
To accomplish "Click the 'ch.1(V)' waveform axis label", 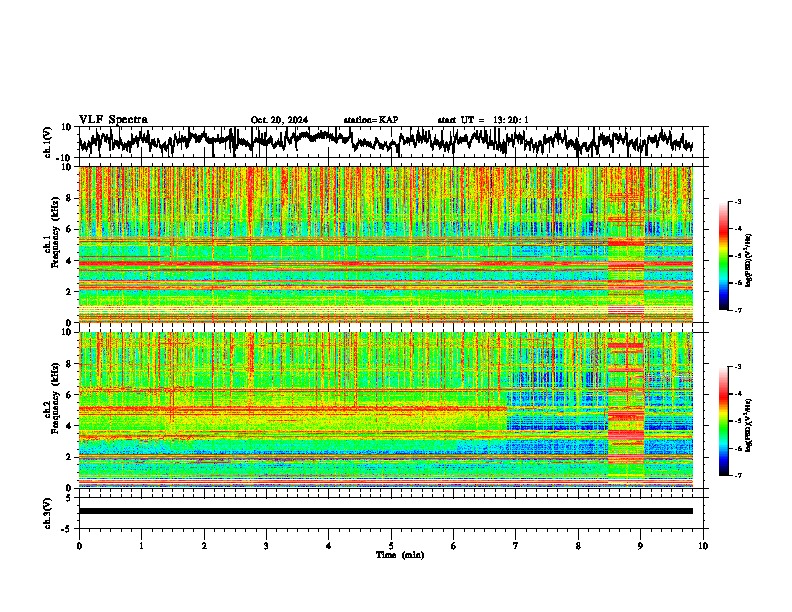I will tap(48, 142).
